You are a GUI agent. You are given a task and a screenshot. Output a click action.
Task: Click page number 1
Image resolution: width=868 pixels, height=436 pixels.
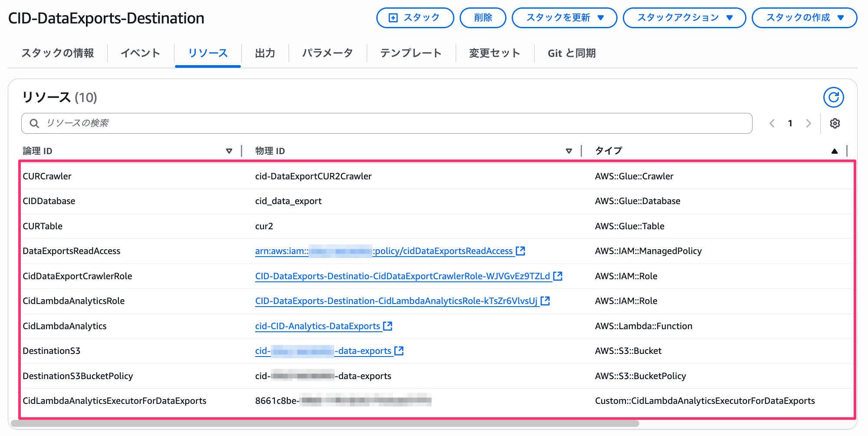(790, 123)
